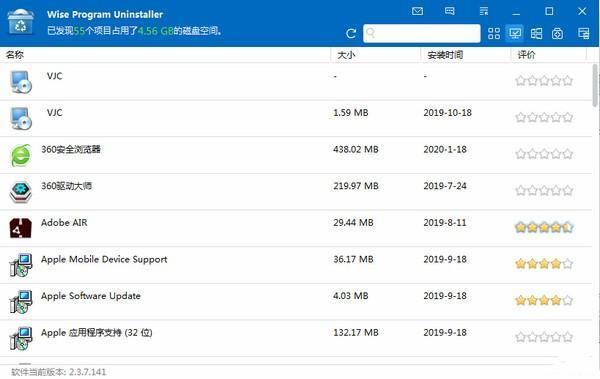Click the camera-shaped system icon in toolbar
The width and height of the screenshot is (600, 379).
click(x=558, y=34)
